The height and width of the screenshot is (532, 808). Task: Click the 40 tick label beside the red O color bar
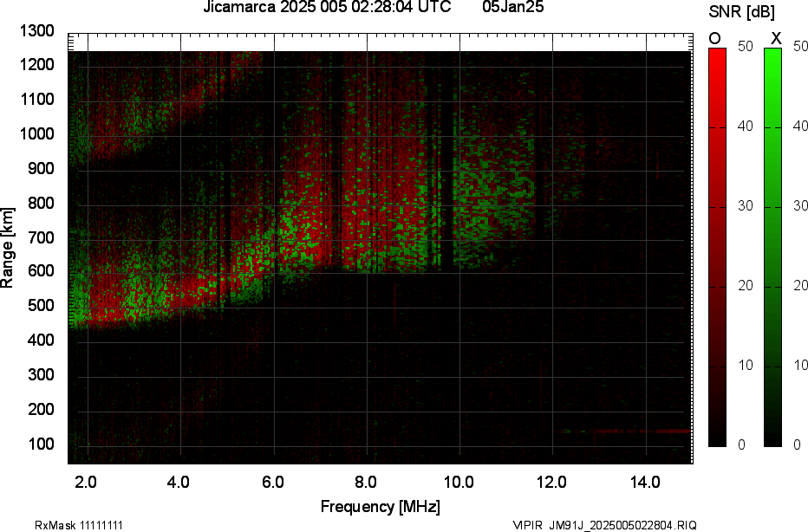[x=745, y=127]
